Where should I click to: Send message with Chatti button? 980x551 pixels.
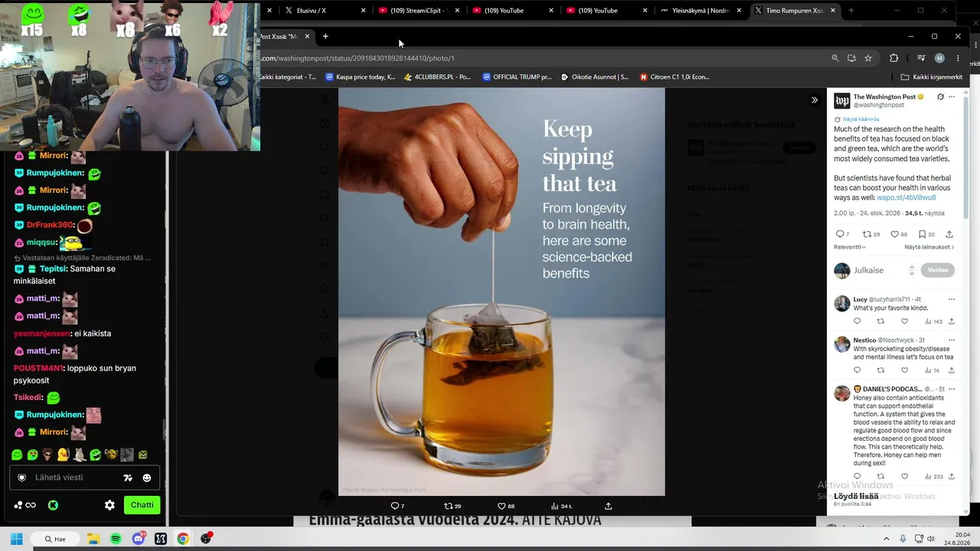pyautogui.click(x=142, y=505)
